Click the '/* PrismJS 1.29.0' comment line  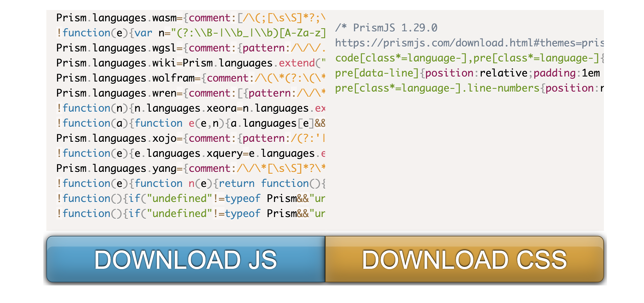386,28
